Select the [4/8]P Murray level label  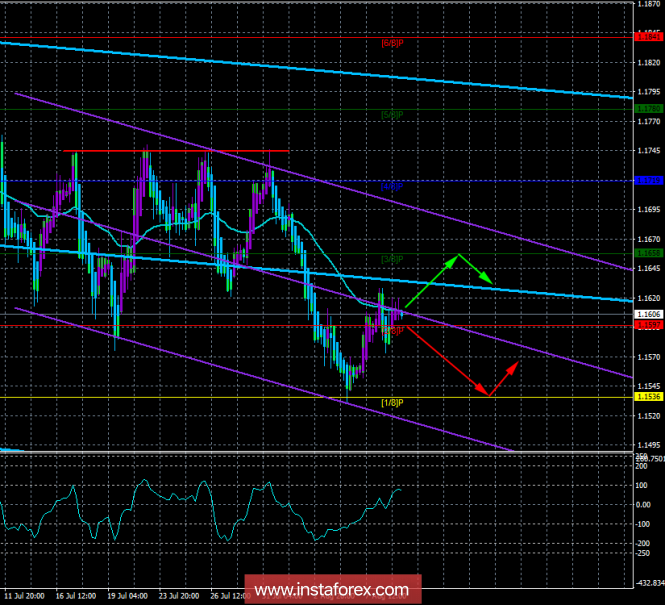[392, 186]
